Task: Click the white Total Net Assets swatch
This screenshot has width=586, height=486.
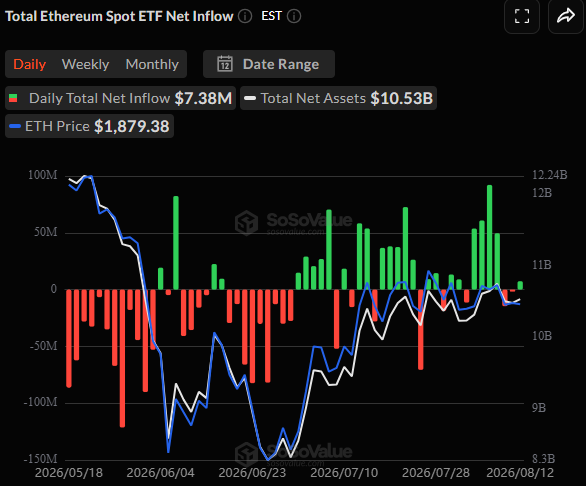Action: (x=250, y=98)
